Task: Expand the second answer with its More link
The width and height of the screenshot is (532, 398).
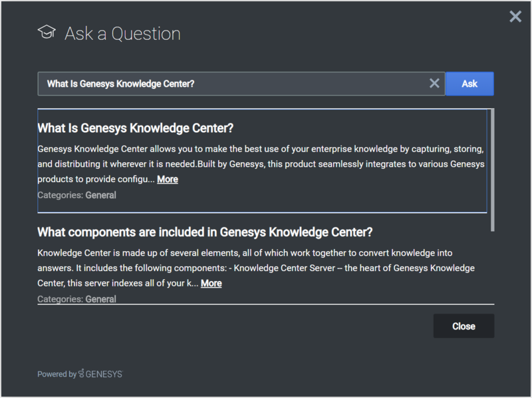Action: pyautogui.click(x=210, y=282)
